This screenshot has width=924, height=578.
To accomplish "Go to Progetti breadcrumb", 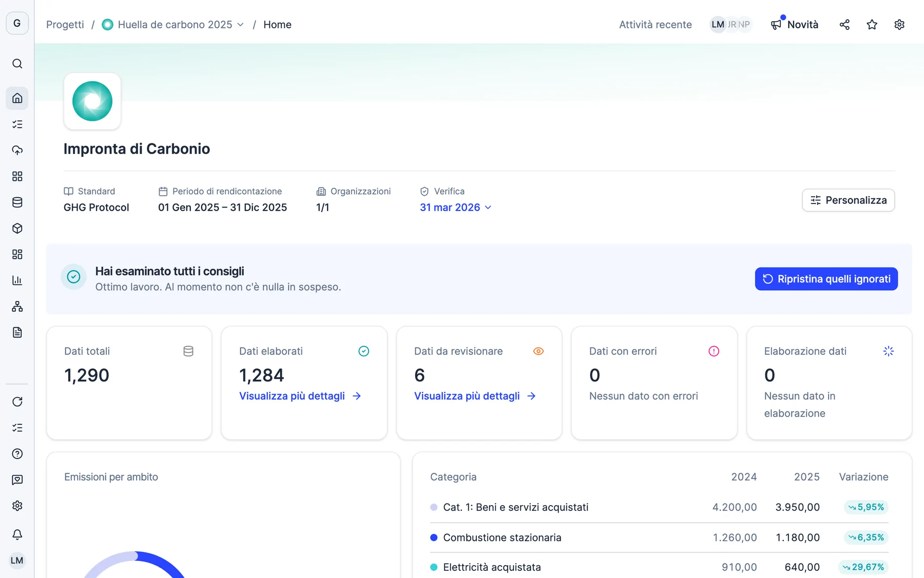I will click(x=65, y=25).
